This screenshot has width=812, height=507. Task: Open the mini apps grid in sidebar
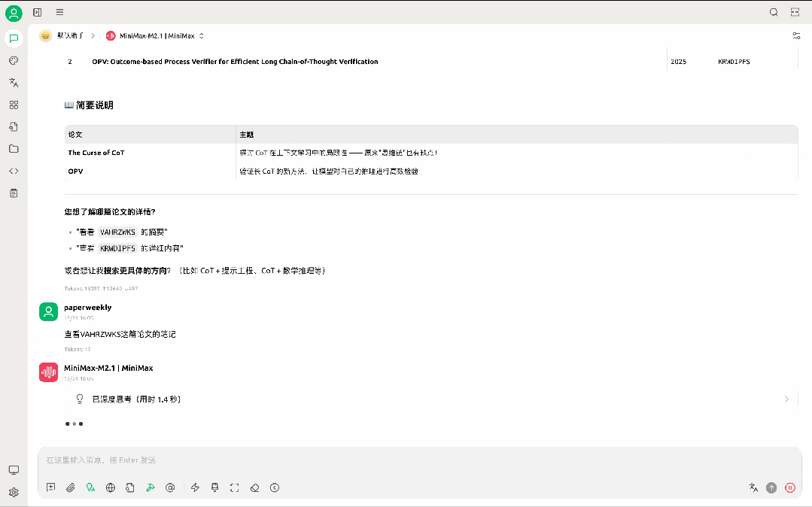(x=14, y=105)
